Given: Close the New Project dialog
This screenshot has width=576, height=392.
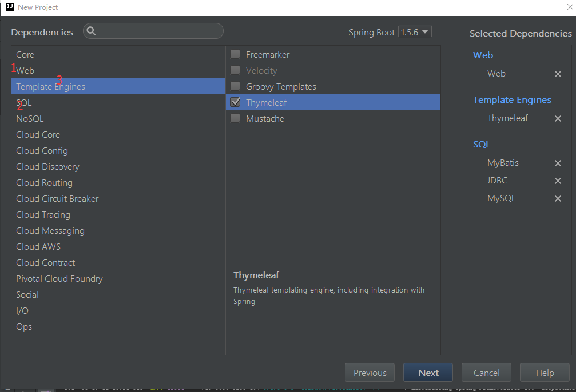Looking at the screenshot, I should coord(570,7).
